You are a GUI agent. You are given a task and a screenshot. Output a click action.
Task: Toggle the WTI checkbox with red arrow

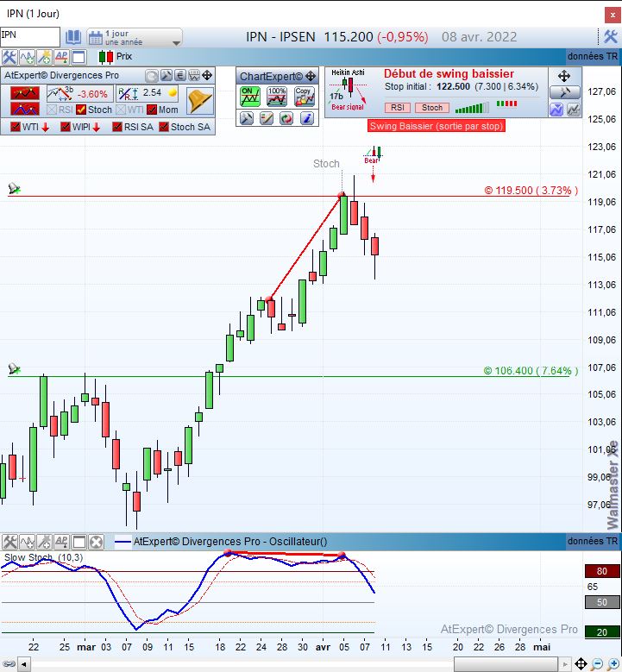point(16,127)
